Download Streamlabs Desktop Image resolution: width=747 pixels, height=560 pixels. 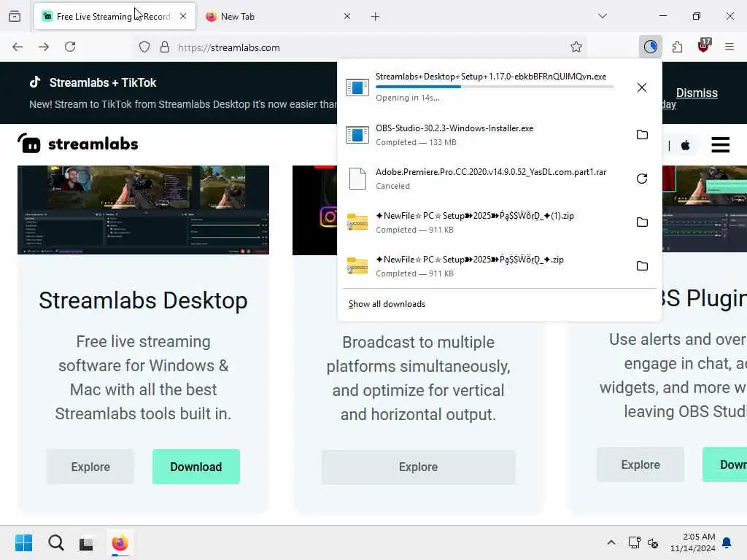pyautogui.click(x=196, y=467)
